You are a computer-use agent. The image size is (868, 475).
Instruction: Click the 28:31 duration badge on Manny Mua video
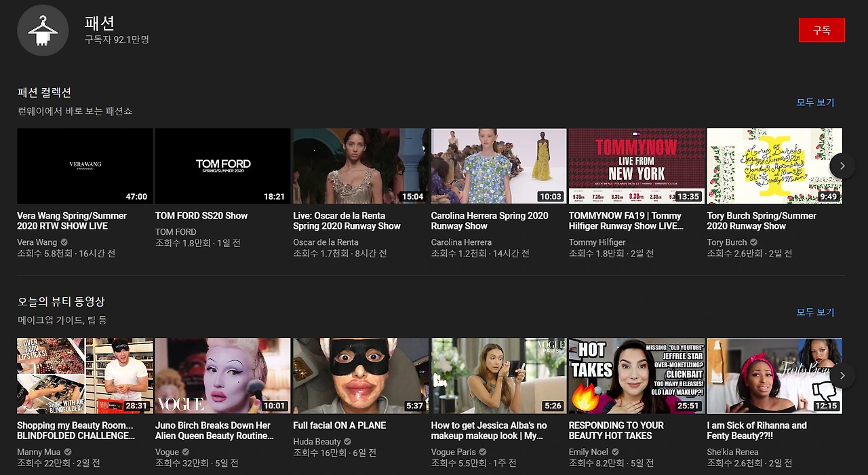coord(136,406)
